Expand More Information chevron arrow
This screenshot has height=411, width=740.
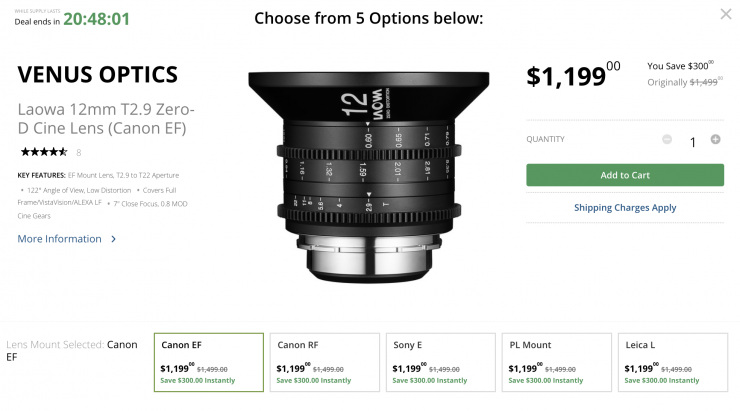[x=114, y=239]
